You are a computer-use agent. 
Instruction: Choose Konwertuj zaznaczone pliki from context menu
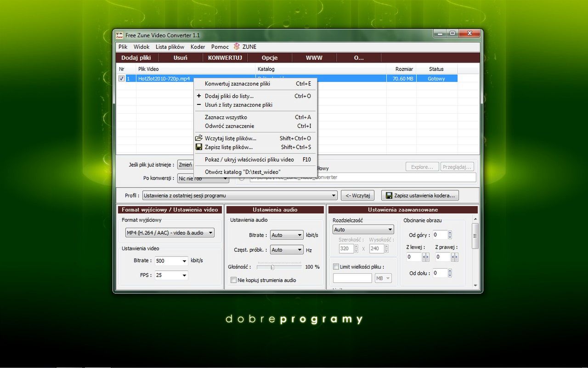pyautogui.click(x=255, y=84)
